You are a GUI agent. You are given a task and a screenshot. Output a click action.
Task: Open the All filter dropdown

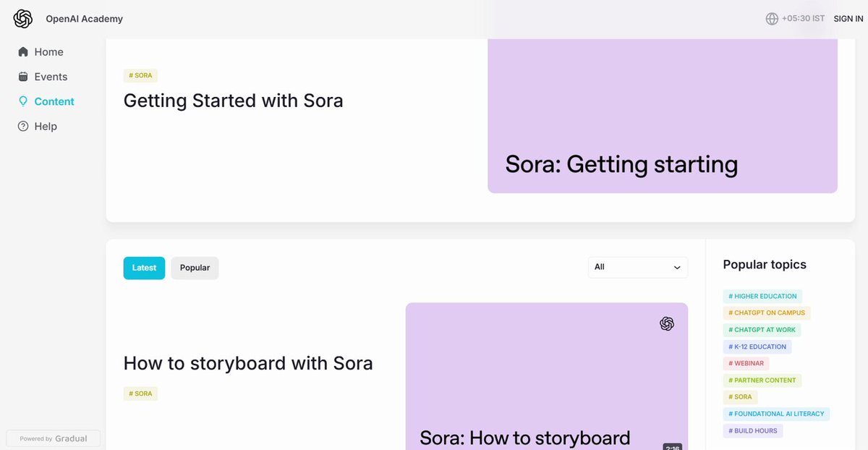[x=637, y=267]
